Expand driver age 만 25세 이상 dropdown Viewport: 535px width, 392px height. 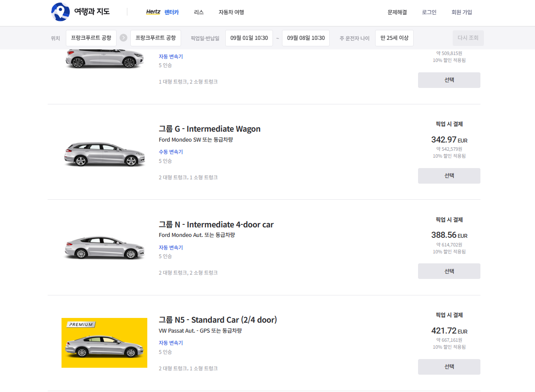tap(394, 38)
